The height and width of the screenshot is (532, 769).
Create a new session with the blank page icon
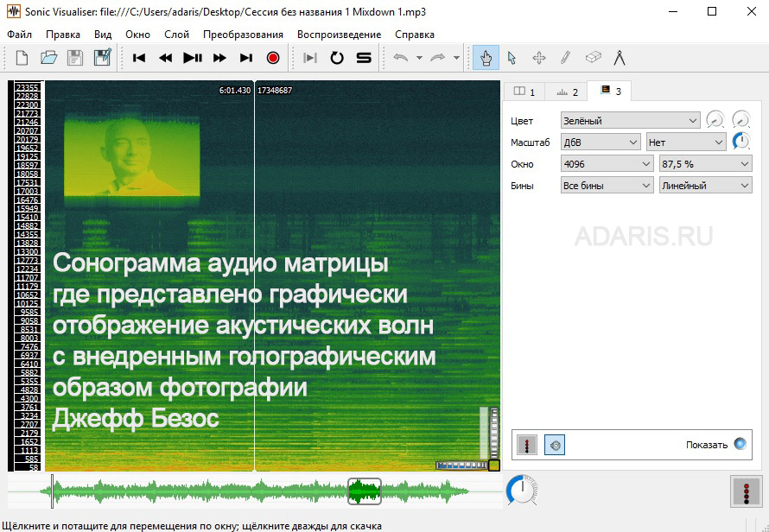pos(22,58)
